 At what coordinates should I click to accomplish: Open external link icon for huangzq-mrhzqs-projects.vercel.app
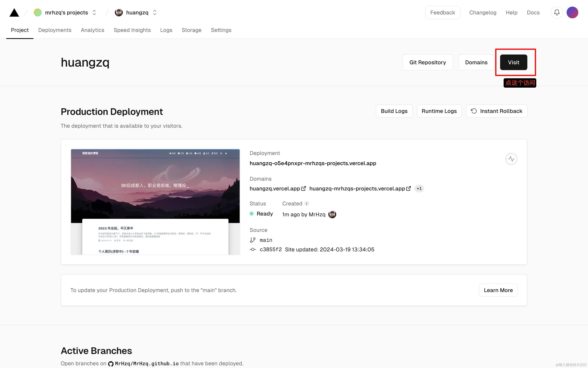coord(409,189)
